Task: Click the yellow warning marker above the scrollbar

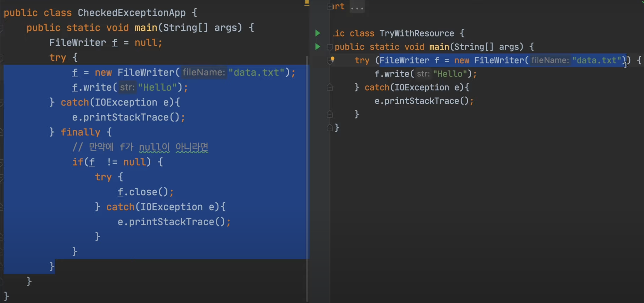Action: pos(307,3)
